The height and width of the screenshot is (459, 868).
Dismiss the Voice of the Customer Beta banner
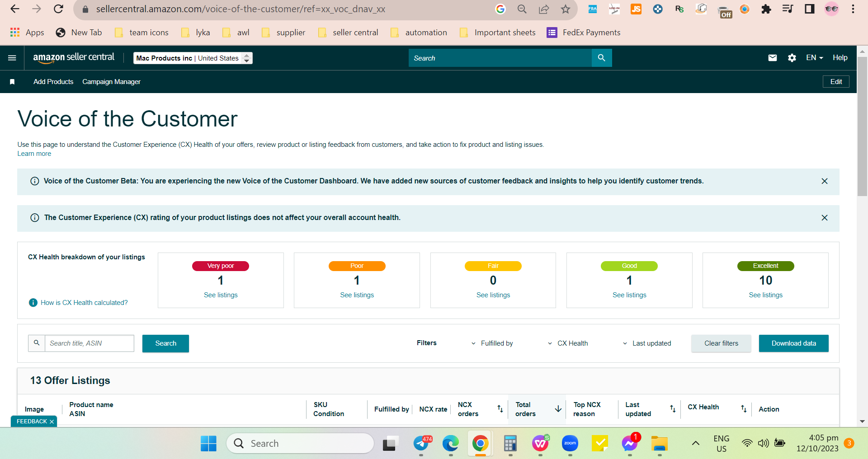[825, 181]
